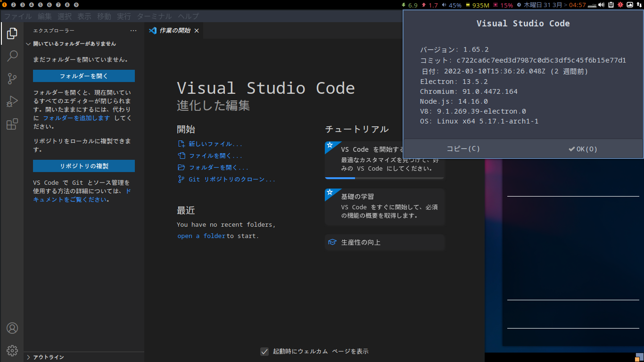Click the VS Code logo on the tab
Viewport: 644px width, 362px height.
[x=152, y=31]
